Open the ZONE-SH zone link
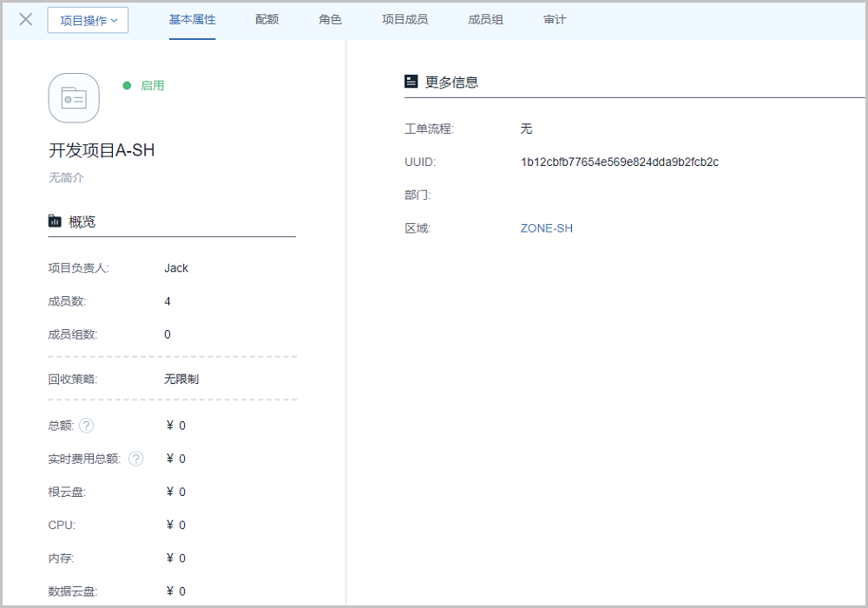Viewport: 868px width, 608px height. [546, 228]
